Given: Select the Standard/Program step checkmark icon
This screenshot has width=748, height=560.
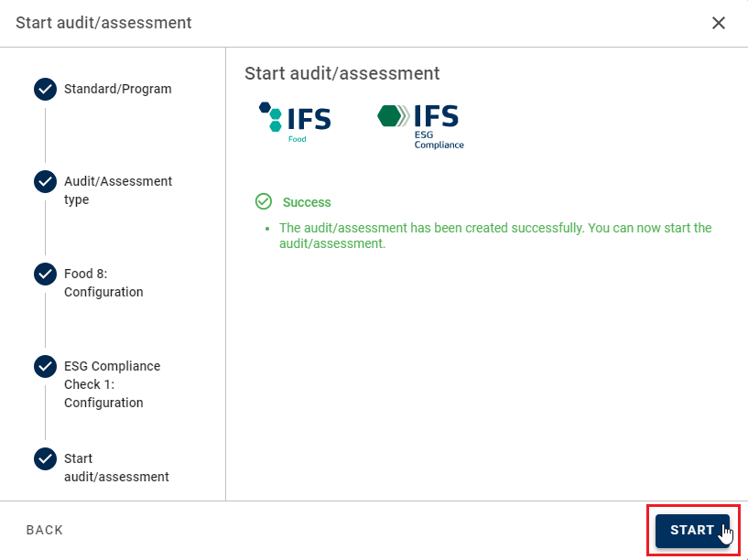Looking at the screenshot, I should tap(45, 89).
